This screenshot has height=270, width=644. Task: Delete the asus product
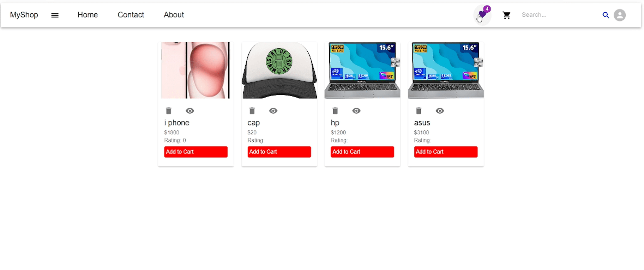[419, 111]
